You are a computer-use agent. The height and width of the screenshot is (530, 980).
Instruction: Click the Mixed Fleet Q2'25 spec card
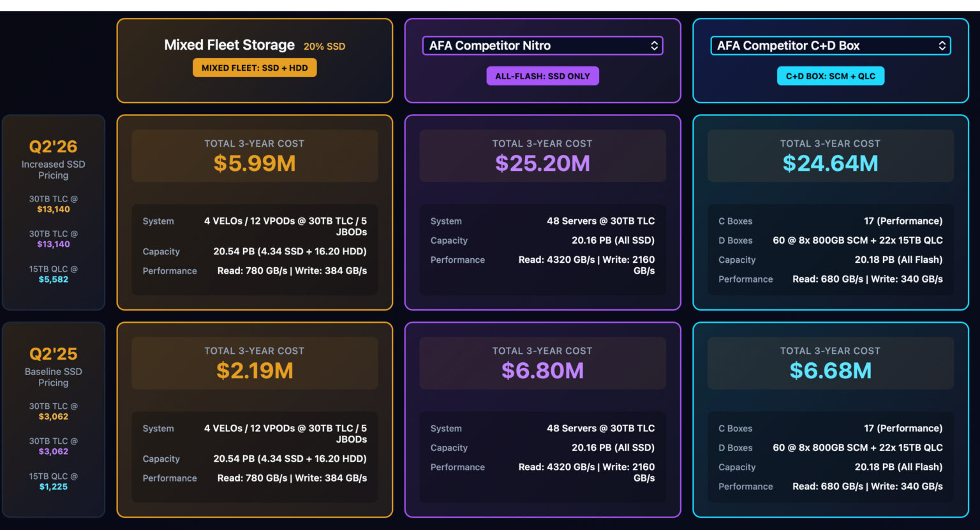pyautogui.click(x=255, y=453)
